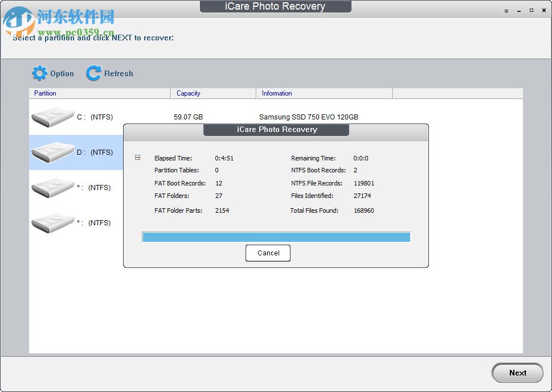Click the Information column header

pyautogui.click(x=277, y=93)
